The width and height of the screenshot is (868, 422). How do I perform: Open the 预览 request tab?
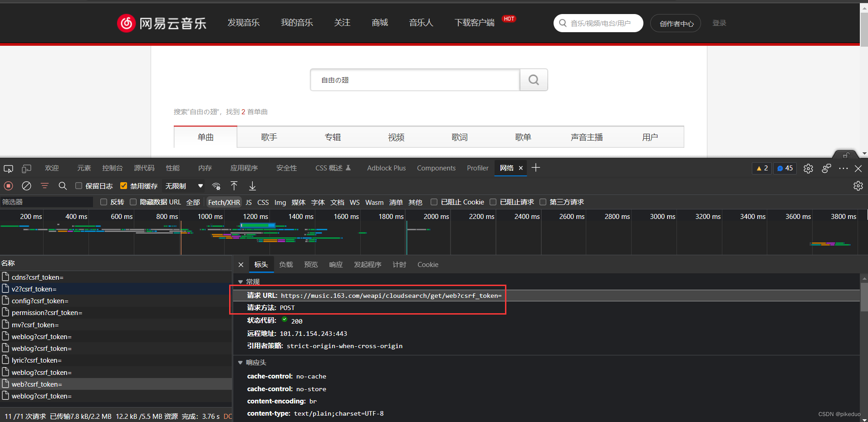pos(311,265)
